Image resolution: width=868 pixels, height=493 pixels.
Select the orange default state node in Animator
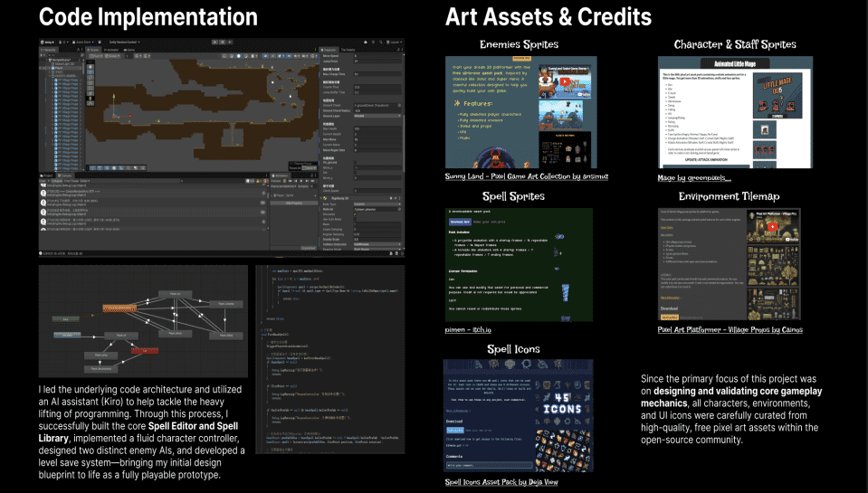pyautogui.click(x=120, y=308)
